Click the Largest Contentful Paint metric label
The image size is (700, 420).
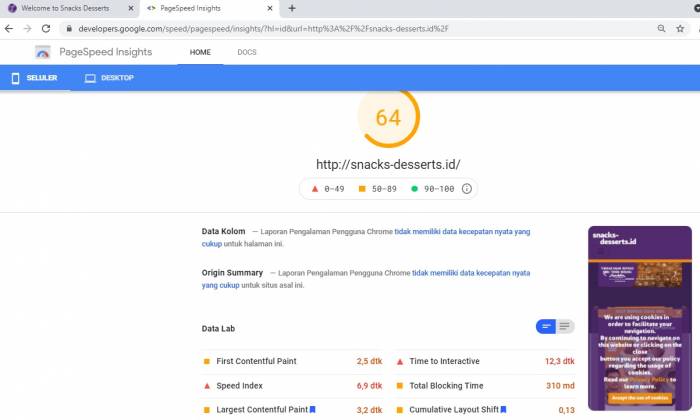pyautogui.click(x=262, y=409)
